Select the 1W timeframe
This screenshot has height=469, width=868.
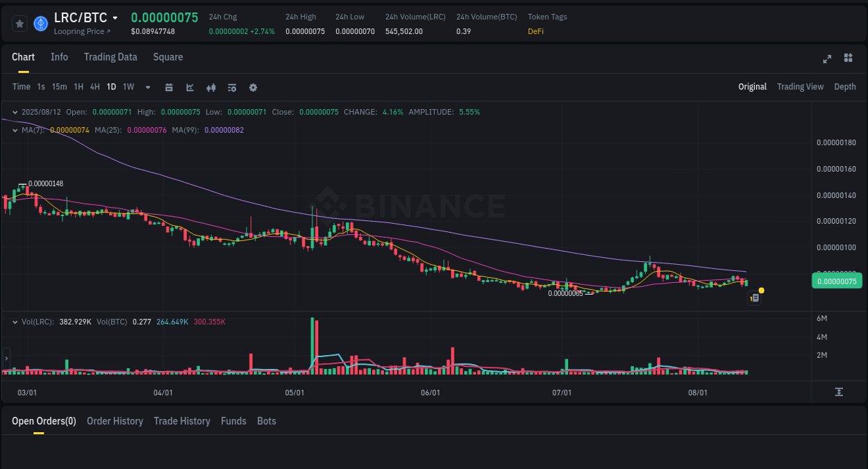[128, 87]
